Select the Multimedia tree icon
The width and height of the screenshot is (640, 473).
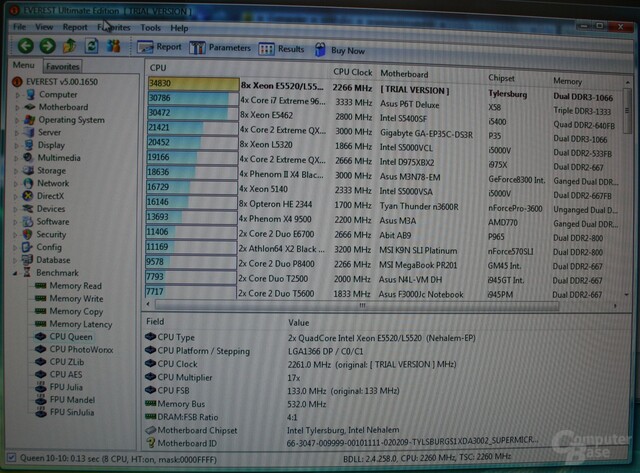click(28, 158)
